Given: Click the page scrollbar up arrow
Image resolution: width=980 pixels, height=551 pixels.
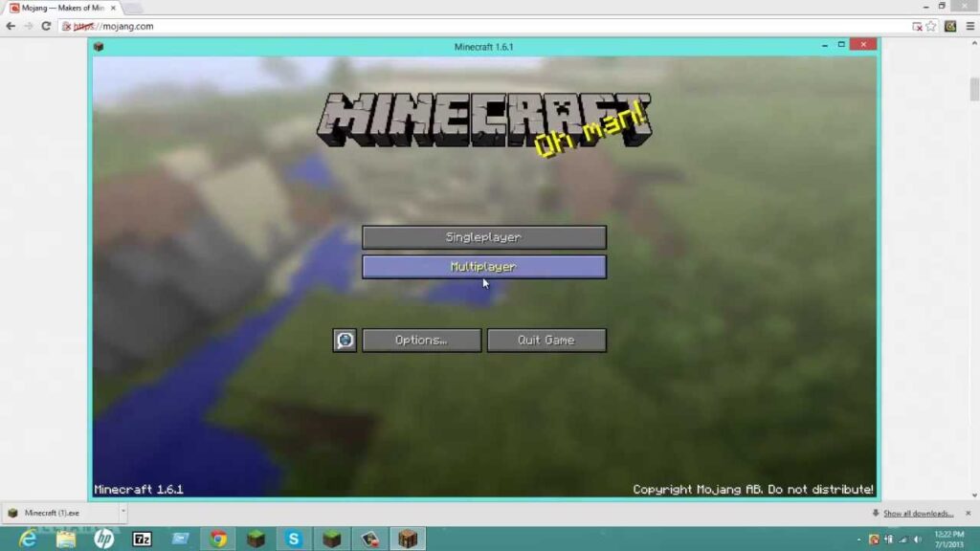Looking at the screenshot, I should (974, 43).
